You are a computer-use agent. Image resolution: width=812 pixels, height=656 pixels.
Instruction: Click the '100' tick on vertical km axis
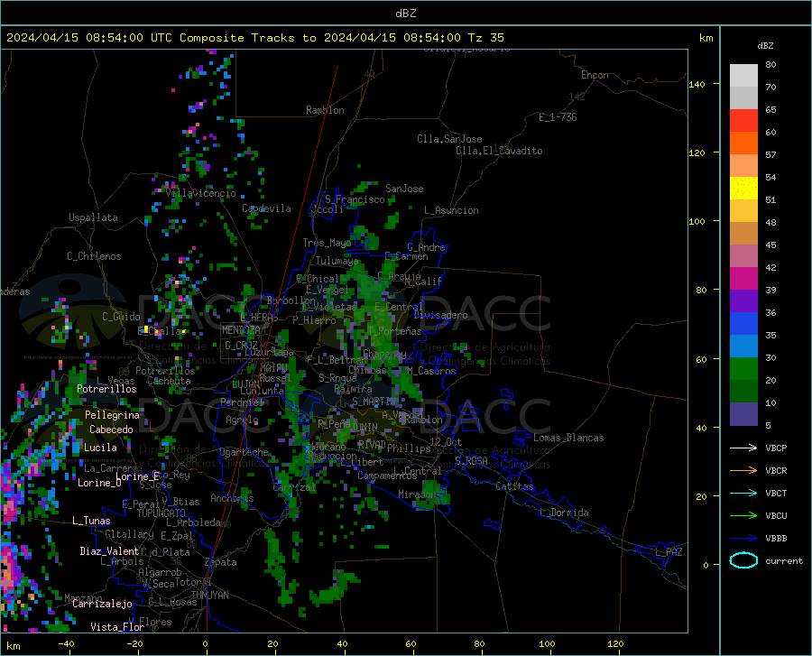[697, 221]
